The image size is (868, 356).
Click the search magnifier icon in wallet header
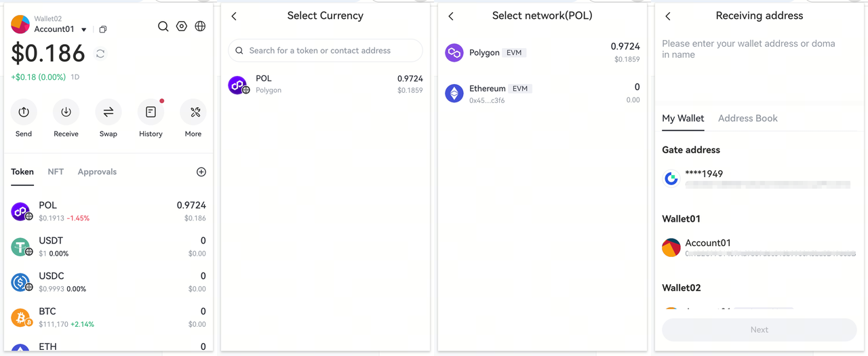(x=163, y=26)
